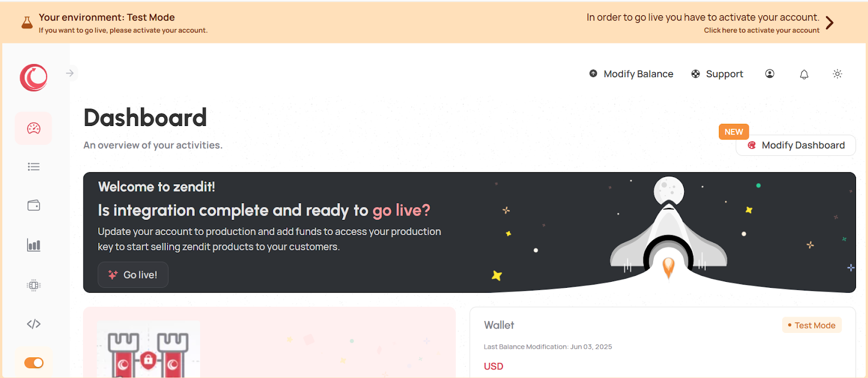Toggle the orange switch in sidebar

(34, 363)
